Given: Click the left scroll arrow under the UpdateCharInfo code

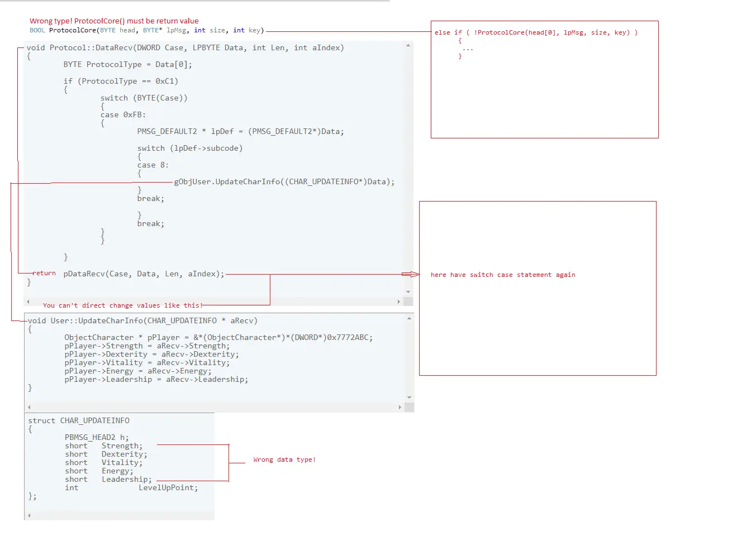Looking at the screenshot, I should click(29, 408).
